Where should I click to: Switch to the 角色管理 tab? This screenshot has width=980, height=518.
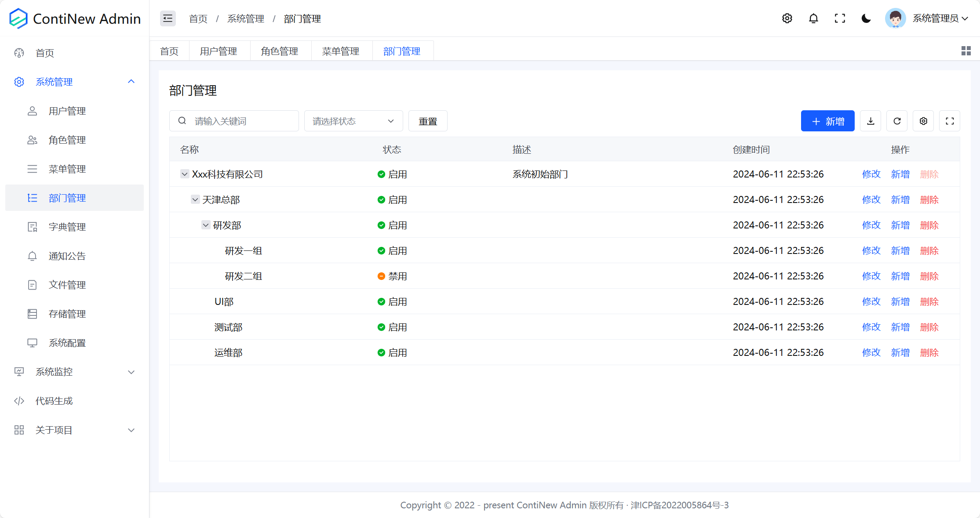pyautogui.click(x=280, y=51)
